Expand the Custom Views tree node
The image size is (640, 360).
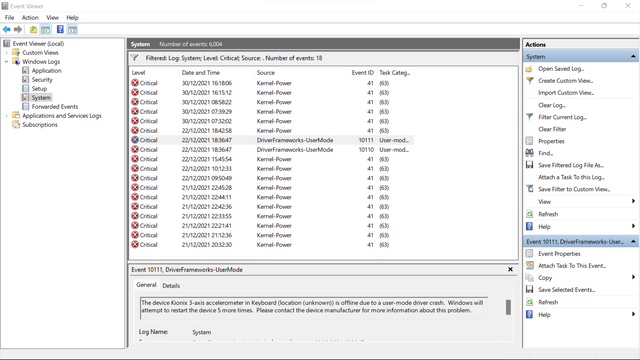click(x=6, y=53)
